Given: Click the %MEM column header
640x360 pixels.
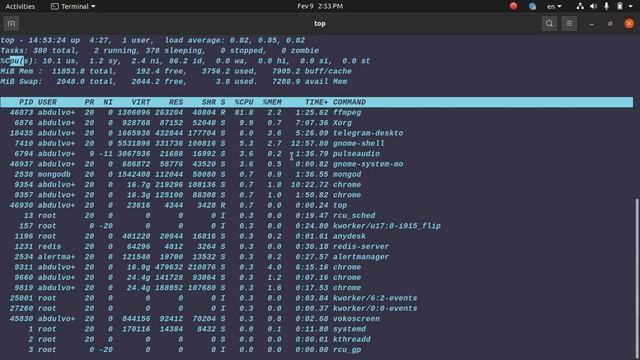Looking at the screenshot, I should coord(272,102).
